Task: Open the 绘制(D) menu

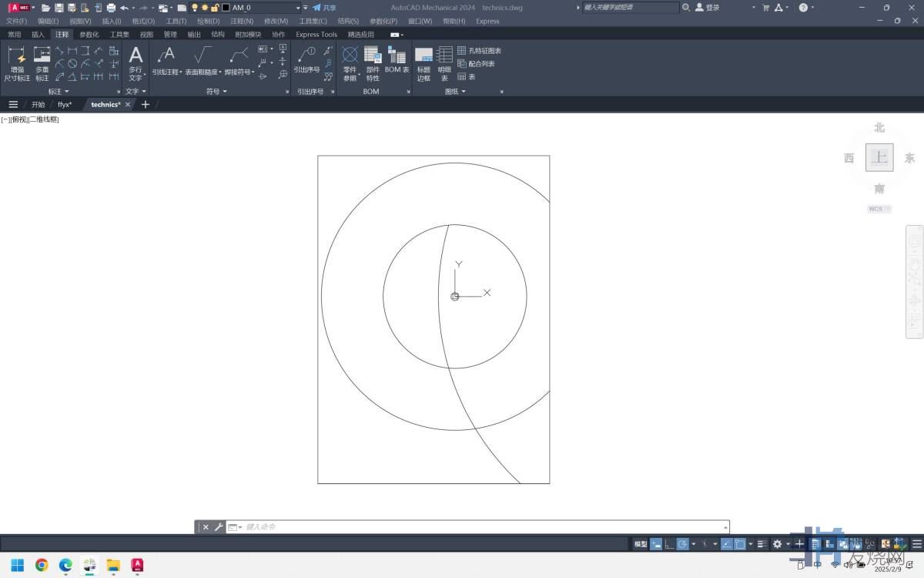Action: [208, 22]
